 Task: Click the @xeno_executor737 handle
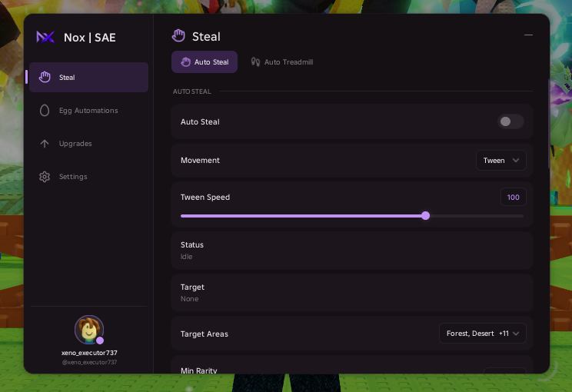pyautogui.click(x=89, y=362)
